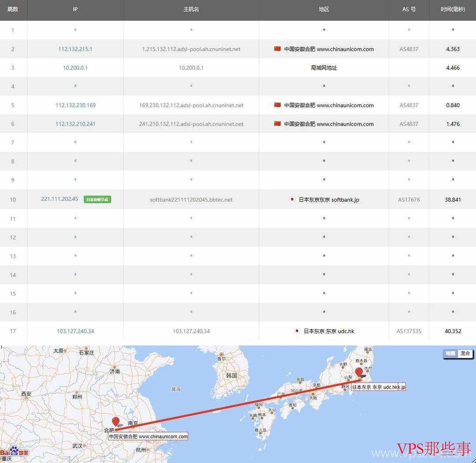Click time value 40.352
This screenshot has width=476, height=463.
coord(453,331)
